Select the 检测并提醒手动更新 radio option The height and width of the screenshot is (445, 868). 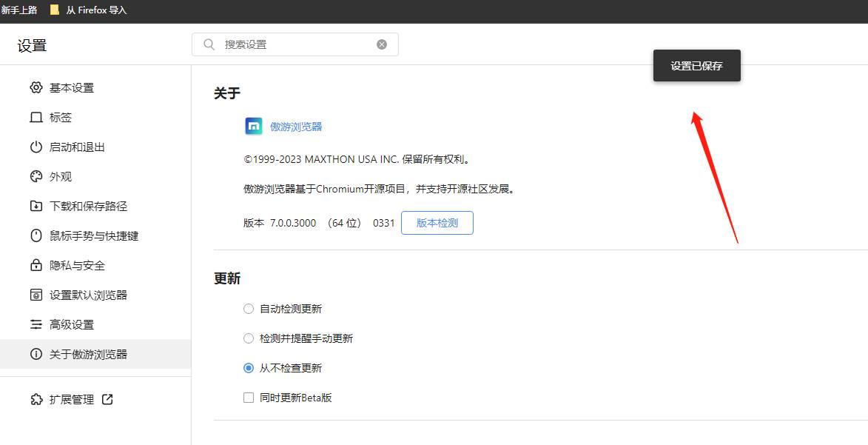pos(249,338)
